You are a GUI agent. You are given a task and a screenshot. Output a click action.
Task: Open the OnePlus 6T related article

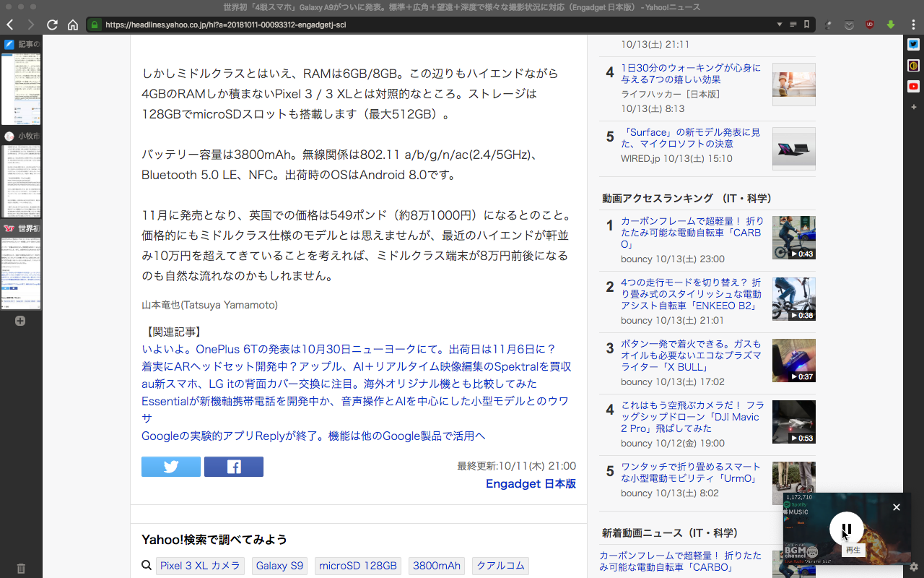click(349, 349)
